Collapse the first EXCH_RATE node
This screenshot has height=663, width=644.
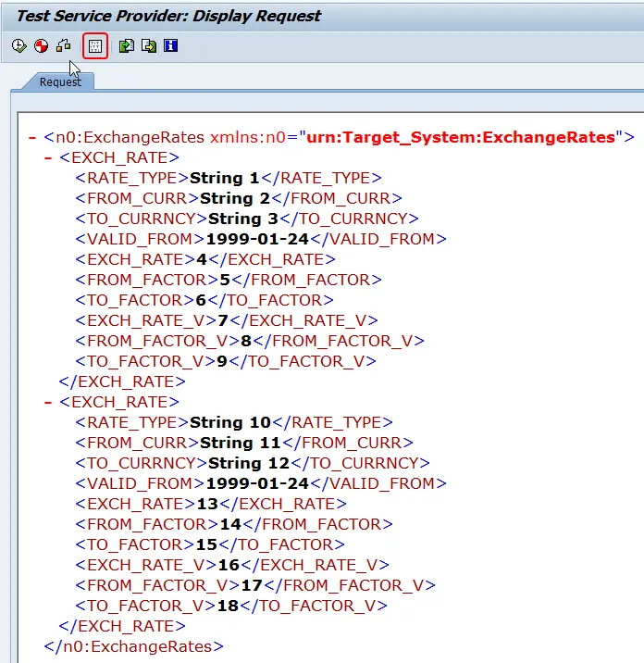tap(48, 157)
